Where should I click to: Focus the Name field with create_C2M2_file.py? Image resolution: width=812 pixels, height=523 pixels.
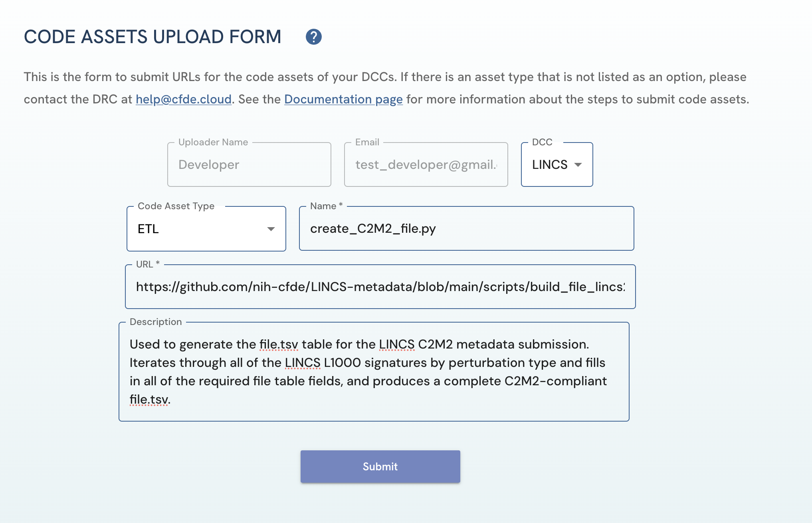tap(466, 229)
